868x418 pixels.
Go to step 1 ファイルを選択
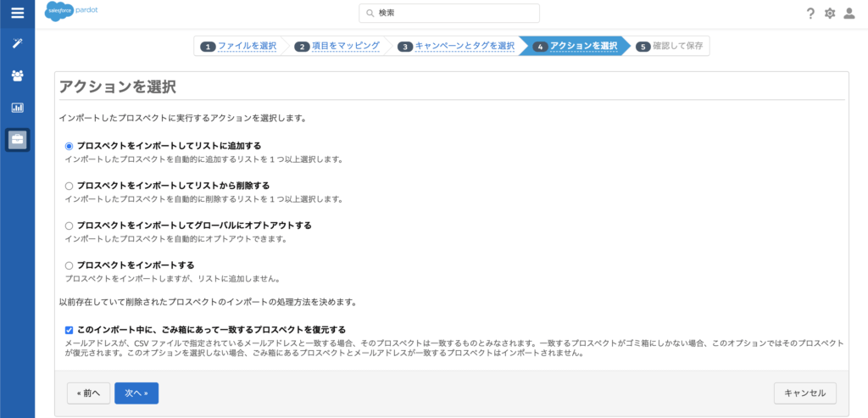[239, 47]
